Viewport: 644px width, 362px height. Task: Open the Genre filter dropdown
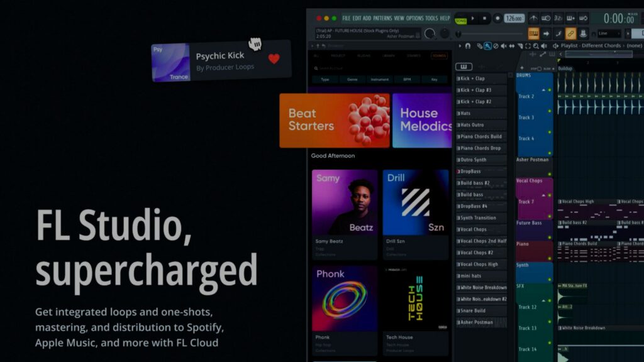(353, 80)
